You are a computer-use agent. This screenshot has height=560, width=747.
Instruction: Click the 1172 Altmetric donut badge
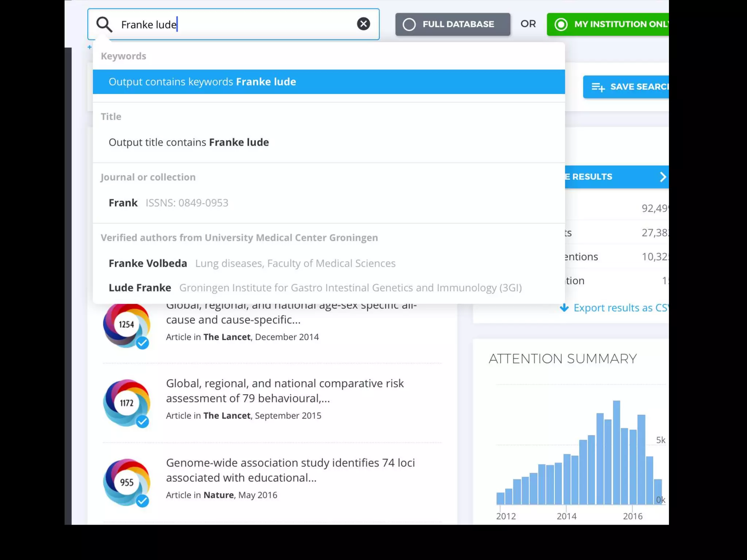(x=127, y=402)
